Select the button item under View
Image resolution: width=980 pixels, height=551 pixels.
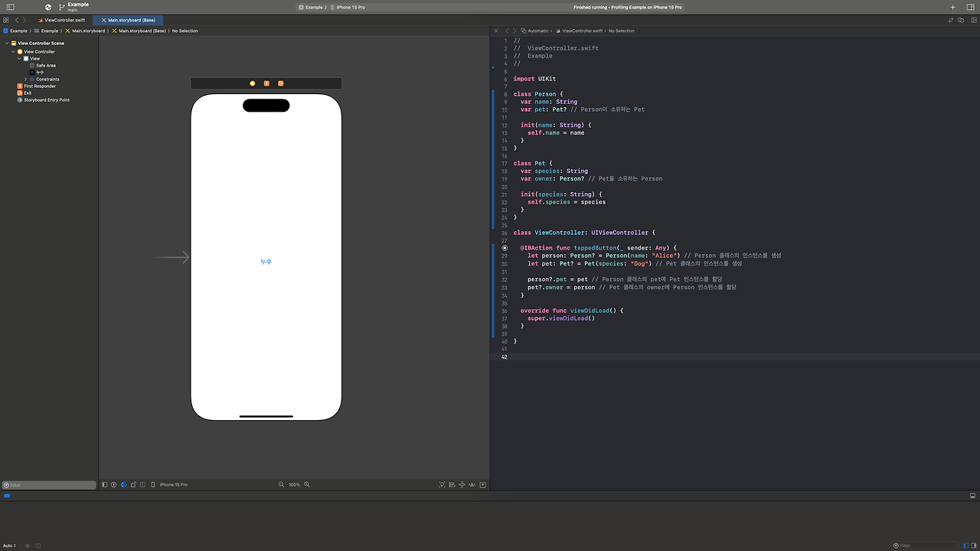pos(37,72)
